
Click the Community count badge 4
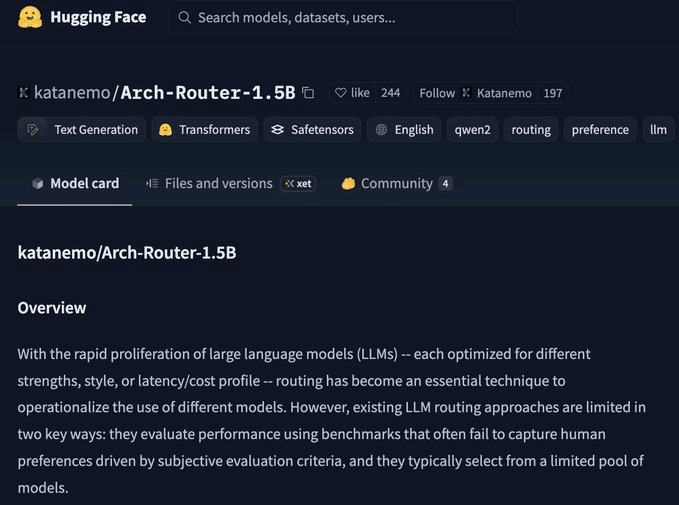click(x=445, y=184)
